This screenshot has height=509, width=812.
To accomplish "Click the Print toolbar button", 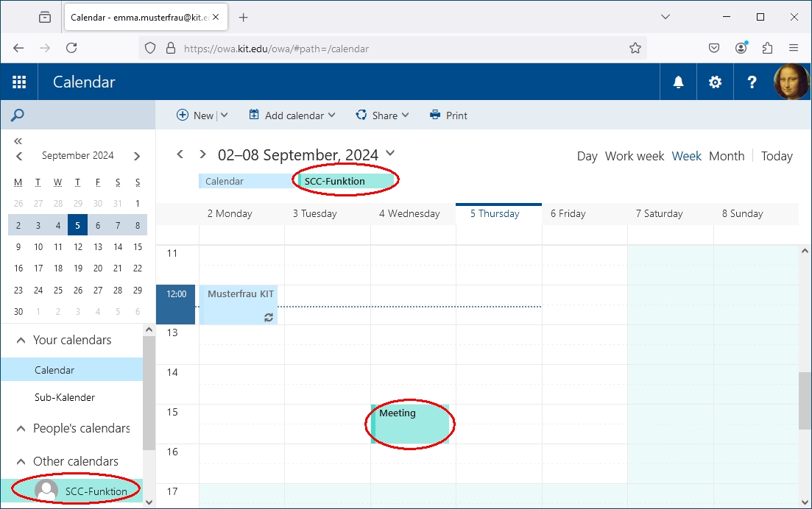I will 448,115.
